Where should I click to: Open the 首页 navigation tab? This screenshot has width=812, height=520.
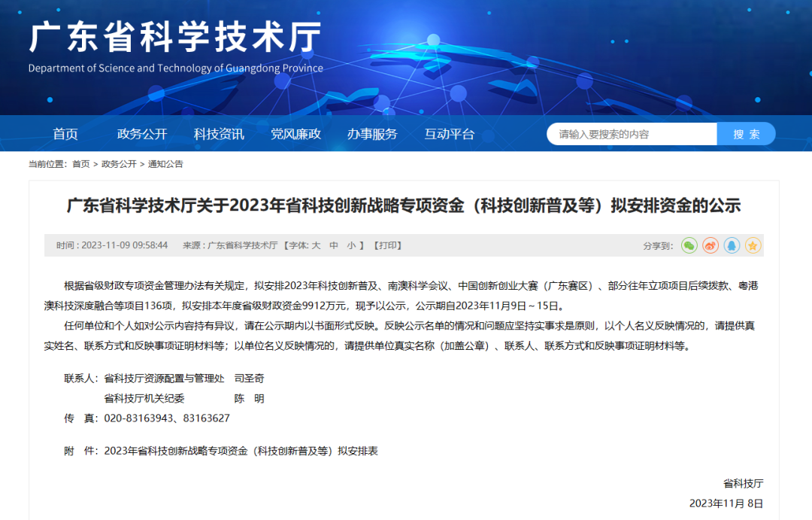65,134
